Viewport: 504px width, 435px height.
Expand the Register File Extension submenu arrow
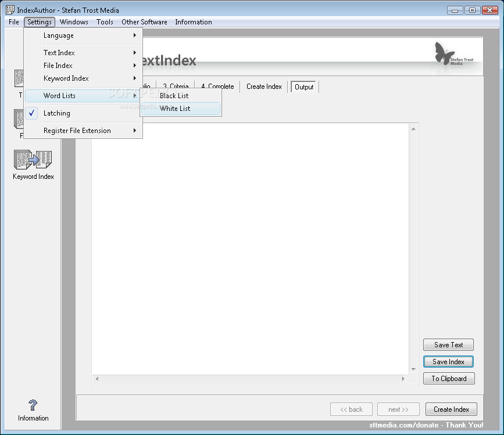135,130
